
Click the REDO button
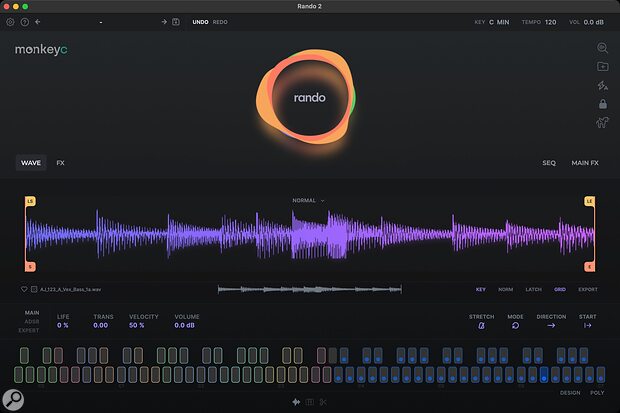coord(220,22)
